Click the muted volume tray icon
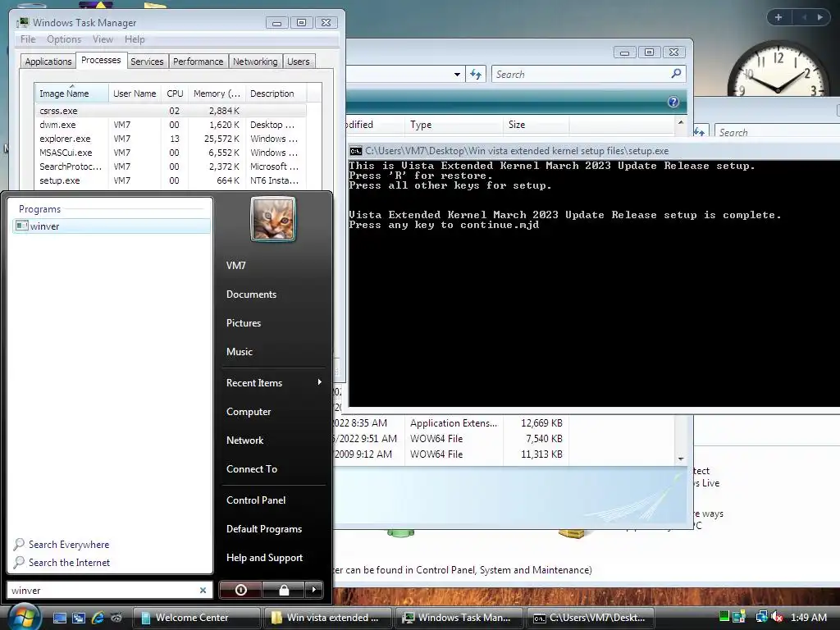This screenshot has height=630, width=840. click(777, 617)
